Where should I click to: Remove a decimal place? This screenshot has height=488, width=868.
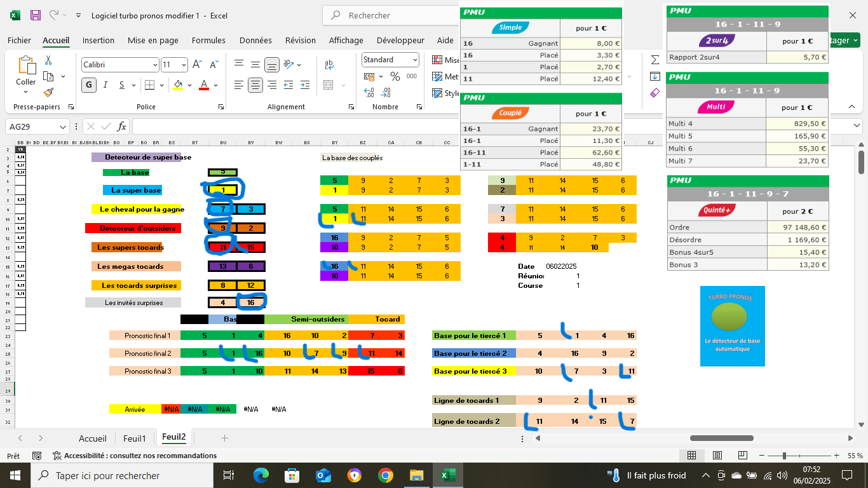coord(386,93)
